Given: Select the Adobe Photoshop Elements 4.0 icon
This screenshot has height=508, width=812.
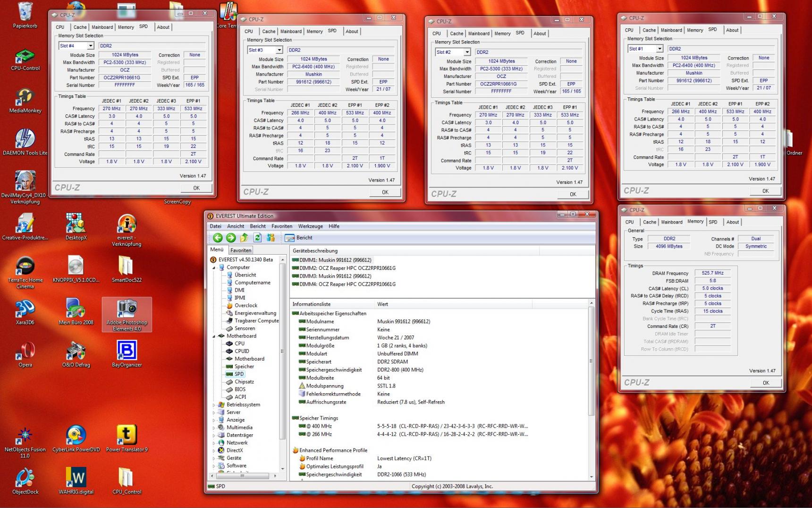Looking at the screenshot, I should (x=127, y=315).
